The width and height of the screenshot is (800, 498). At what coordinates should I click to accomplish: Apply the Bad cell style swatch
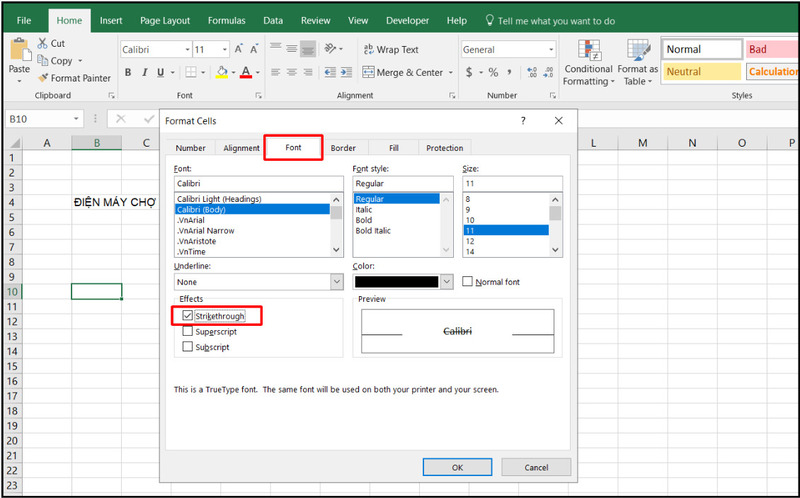771,49
